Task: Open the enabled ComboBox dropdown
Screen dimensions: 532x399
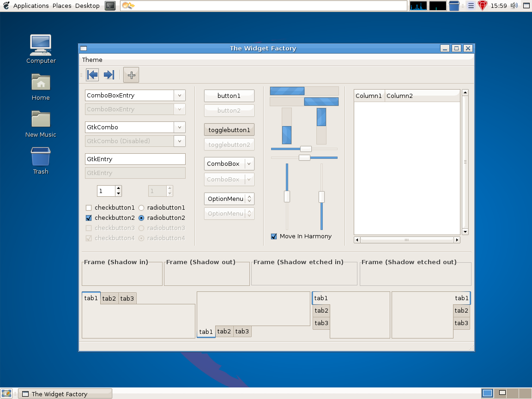Action: pyautogui.click(x=229, y=163)
